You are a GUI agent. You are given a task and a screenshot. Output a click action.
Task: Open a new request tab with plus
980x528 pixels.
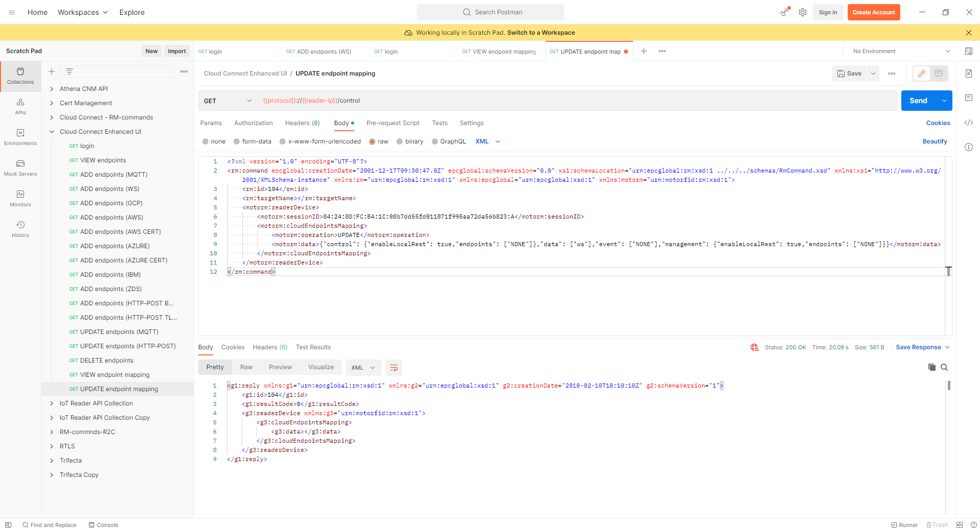[x=644, y=51]
